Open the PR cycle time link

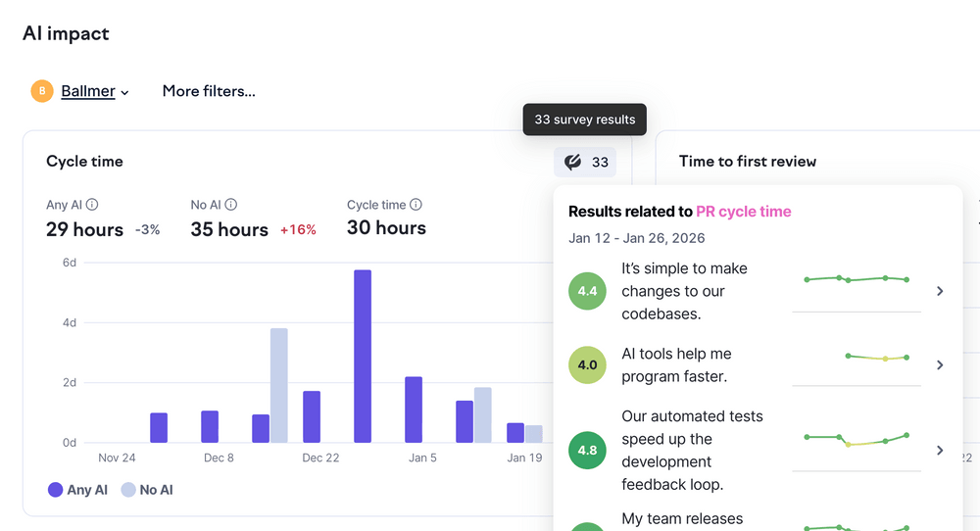coord(743,212)
